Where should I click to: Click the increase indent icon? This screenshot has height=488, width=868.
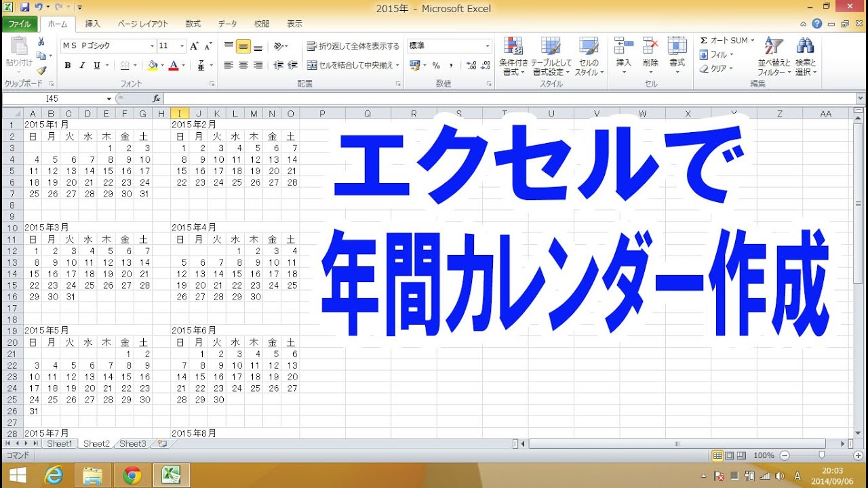pos(292,66)
